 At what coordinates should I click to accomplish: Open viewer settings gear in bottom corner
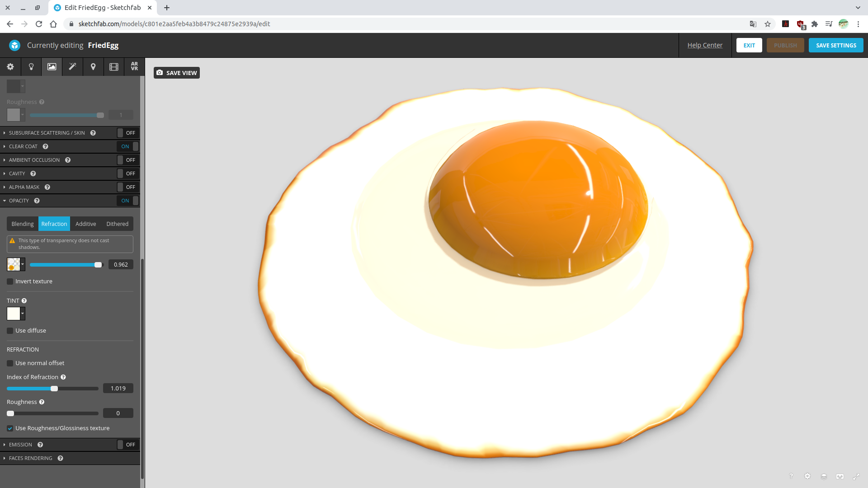pyautogui.click(x=807, y=476)
